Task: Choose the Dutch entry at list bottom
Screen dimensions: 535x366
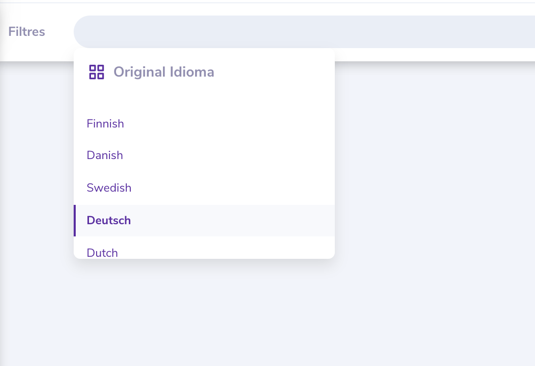Action: click(102, 253)
